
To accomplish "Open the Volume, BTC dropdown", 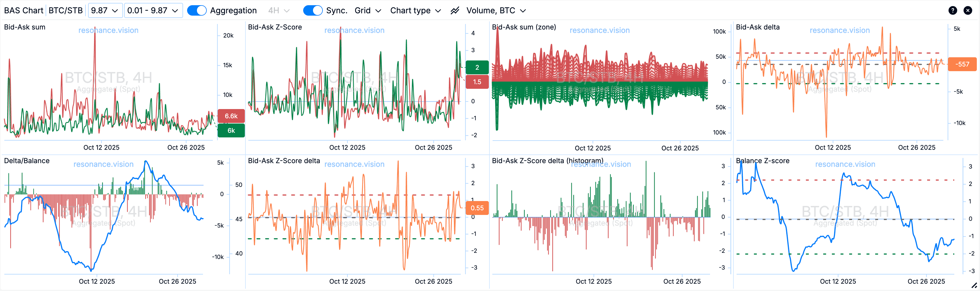I will coord(496,11).
